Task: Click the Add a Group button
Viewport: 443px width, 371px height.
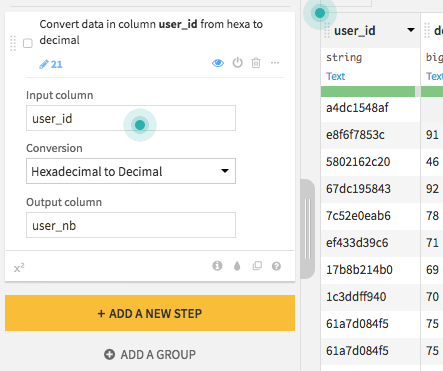Action: (150, 354)
